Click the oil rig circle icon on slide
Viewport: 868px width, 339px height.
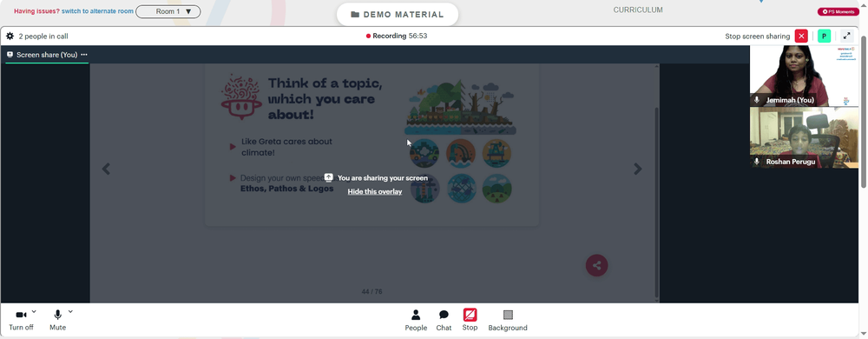coord(496,153)
